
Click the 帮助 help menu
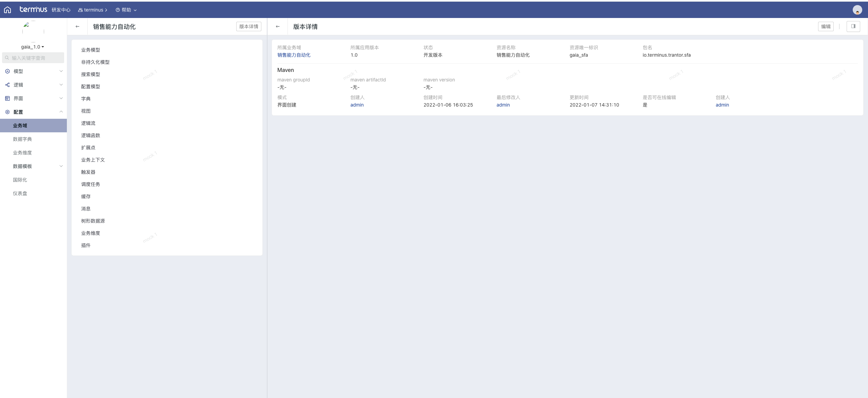coord(126,10)
